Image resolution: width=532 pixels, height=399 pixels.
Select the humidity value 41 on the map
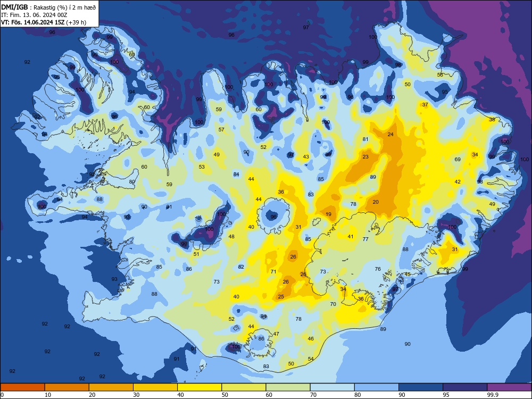coord(351,237)
